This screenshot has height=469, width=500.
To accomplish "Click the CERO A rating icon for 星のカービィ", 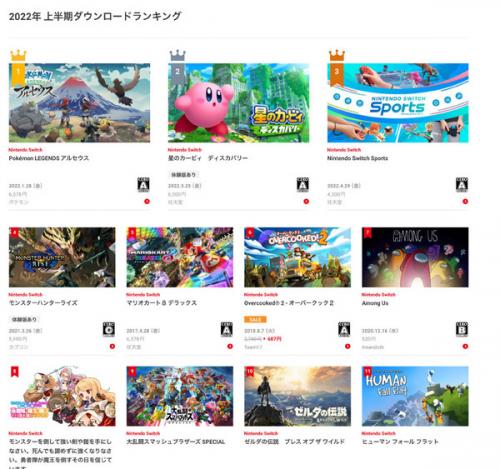I will tap(303, 185).
